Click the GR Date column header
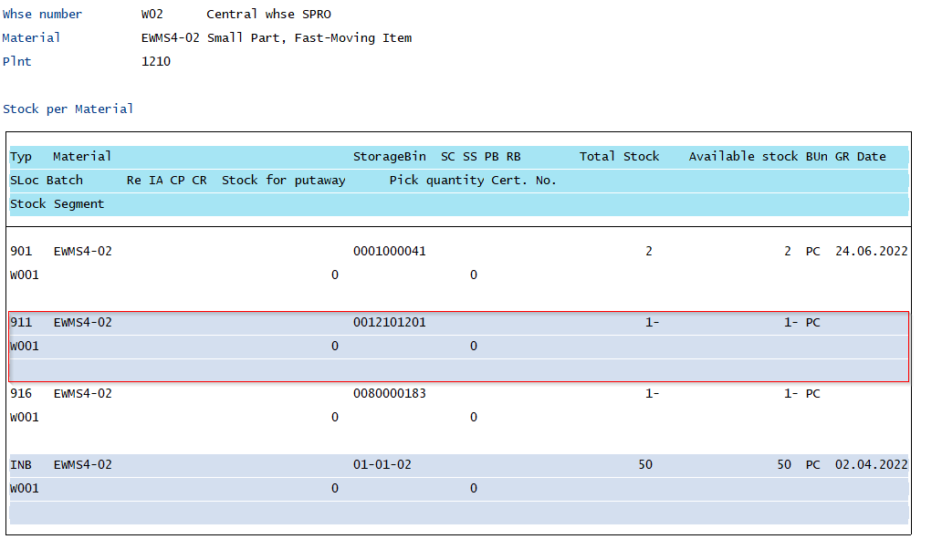This screenshot has height=560, width=942. tap(862, 156)
